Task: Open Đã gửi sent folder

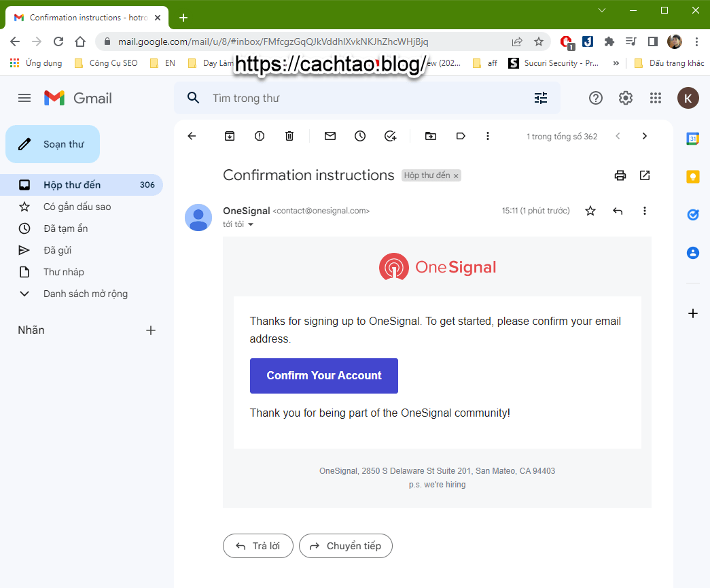Action: coord(82,250)
